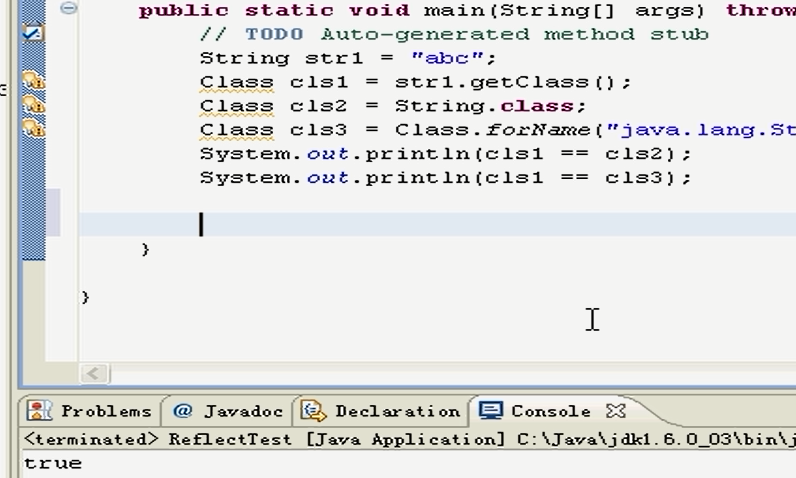
Task: Click the 'public static void' keywords
Action: pyautogui.click(x=274, y=10)
